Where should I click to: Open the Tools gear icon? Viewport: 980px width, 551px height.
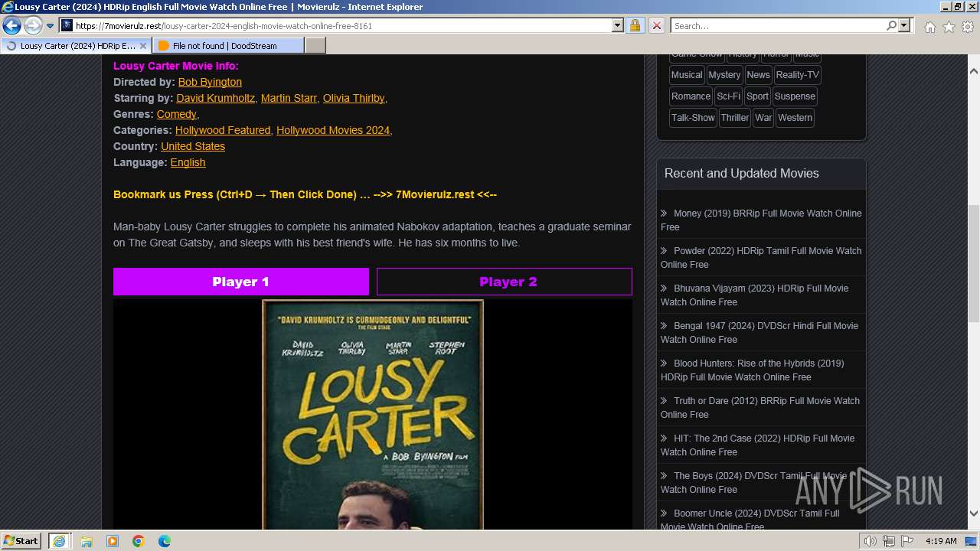(968, 27)
